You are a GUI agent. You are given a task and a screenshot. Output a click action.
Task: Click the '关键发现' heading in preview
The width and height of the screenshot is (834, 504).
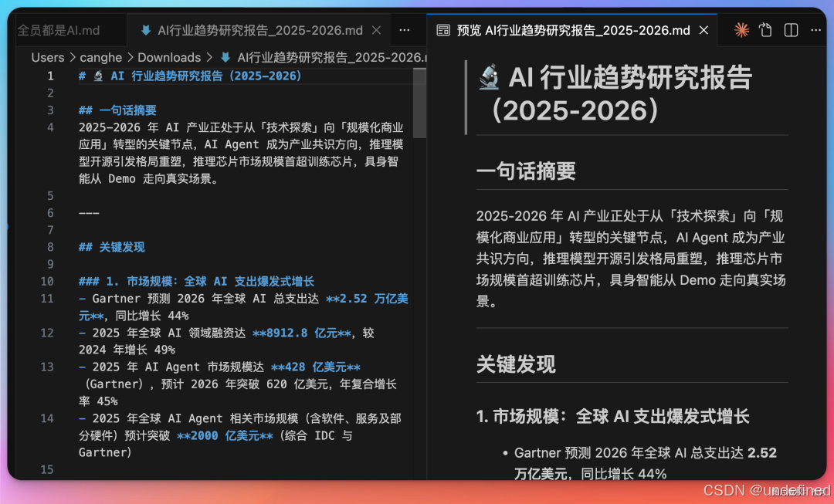[x=516, y=364]
